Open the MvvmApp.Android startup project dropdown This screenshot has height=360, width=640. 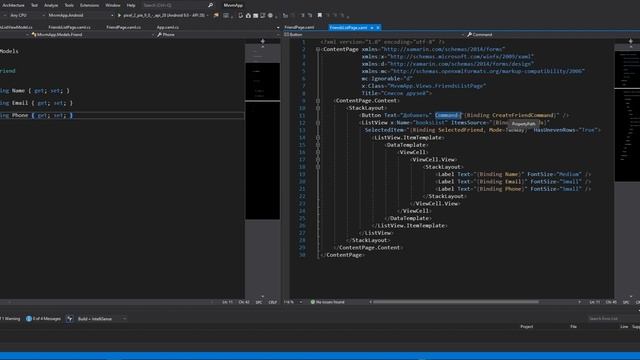coord(80,16)
